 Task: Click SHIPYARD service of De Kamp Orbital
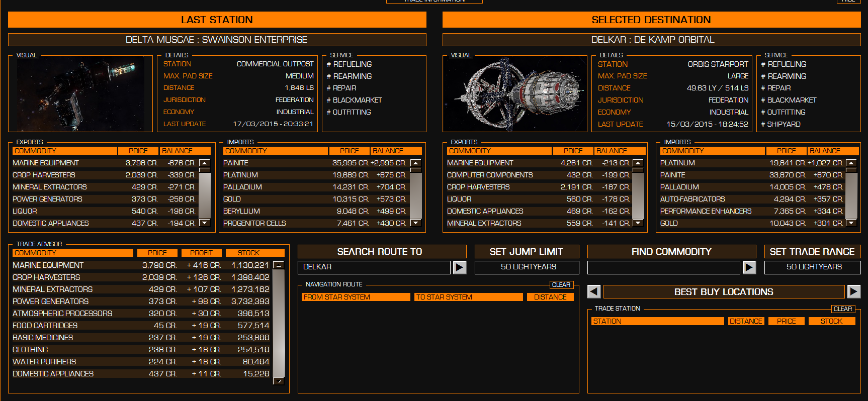780,124
